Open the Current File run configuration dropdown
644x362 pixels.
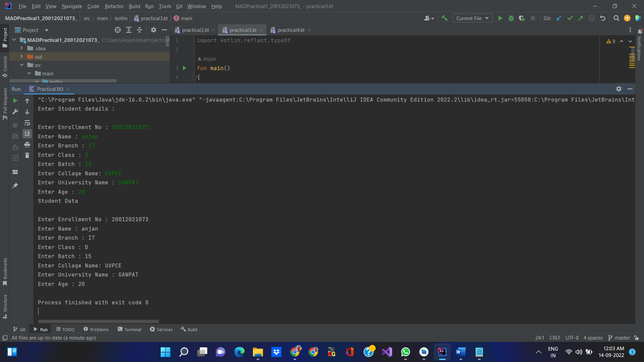(472, 18)
